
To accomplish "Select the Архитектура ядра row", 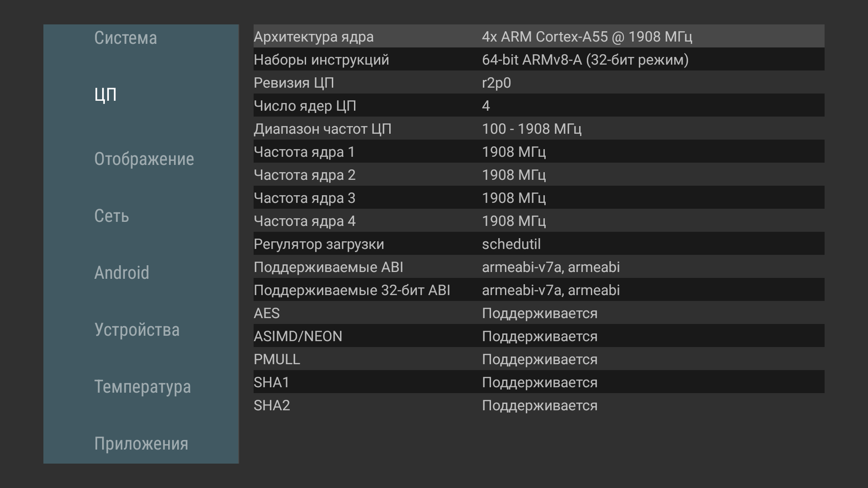I will (539, 36).
